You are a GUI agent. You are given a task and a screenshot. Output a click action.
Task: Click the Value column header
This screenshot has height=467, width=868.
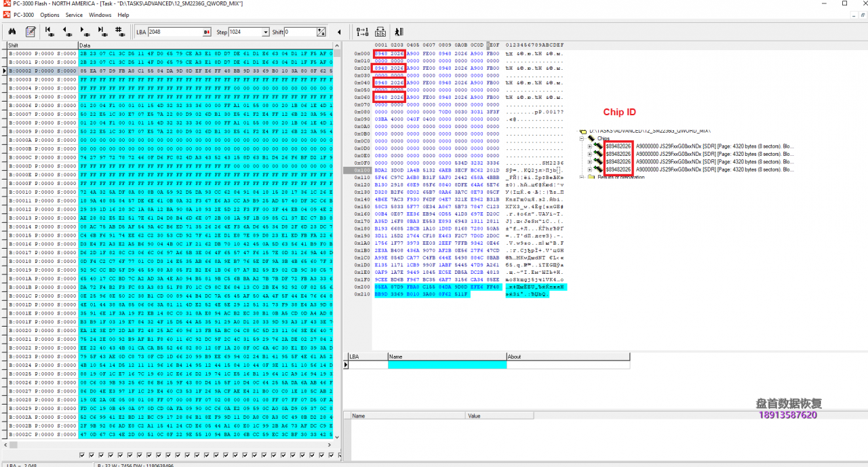click(475, 415)
